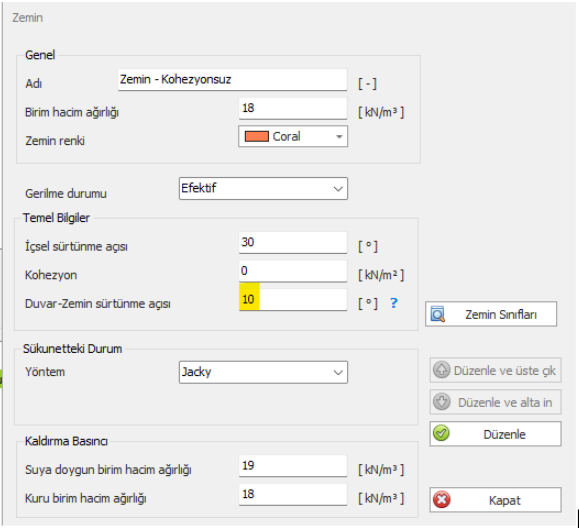Click the Kapat button
Image resolution: width=579 pixels, height=528 pixels.
(x=495, y=500)
